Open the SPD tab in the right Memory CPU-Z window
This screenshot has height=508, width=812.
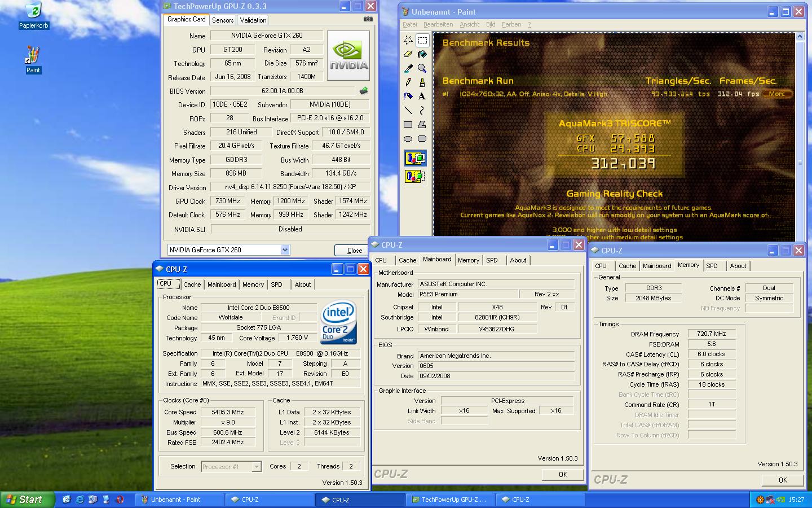[x=712, y=266]
